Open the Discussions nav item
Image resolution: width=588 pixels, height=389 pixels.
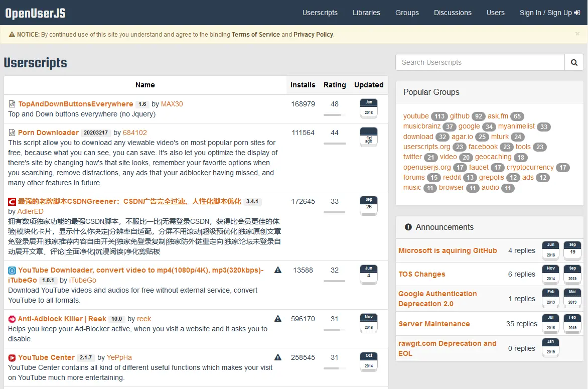coord(453,13)
